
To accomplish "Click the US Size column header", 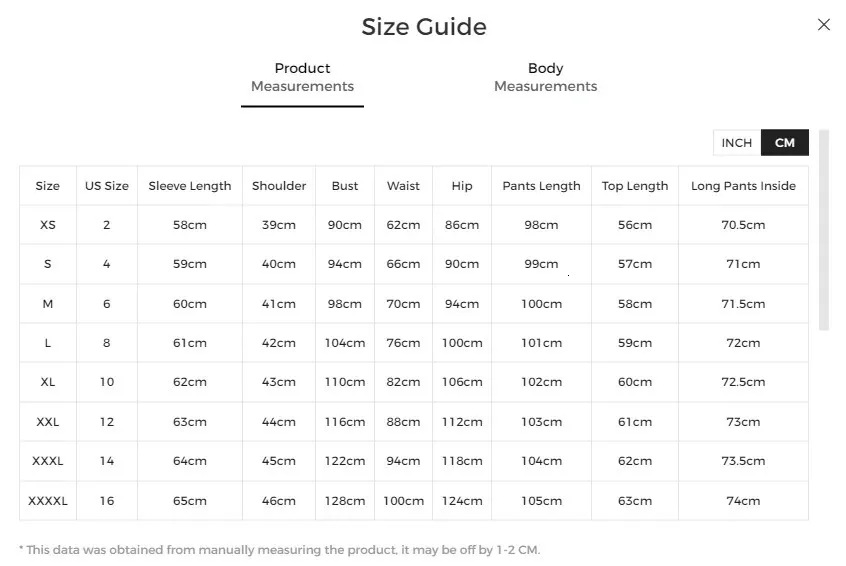I will pyautogui.click(x=107, y=186).
